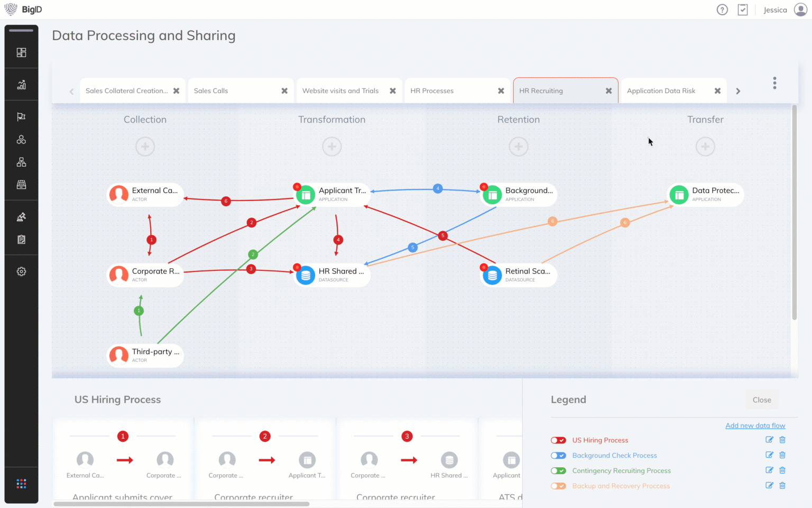Show the next tabs with the right chevron
This screenshot has height=508, width=812.
738,91
